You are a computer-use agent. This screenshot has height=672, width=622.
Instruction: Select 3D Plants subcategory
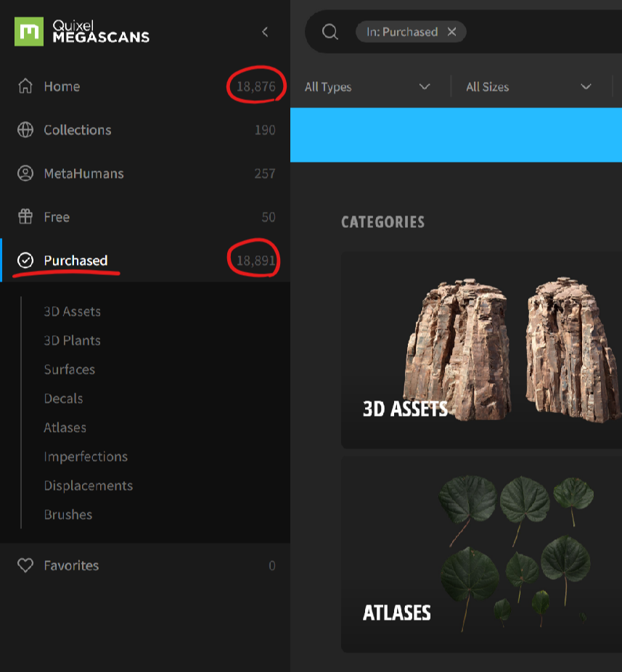72,340
